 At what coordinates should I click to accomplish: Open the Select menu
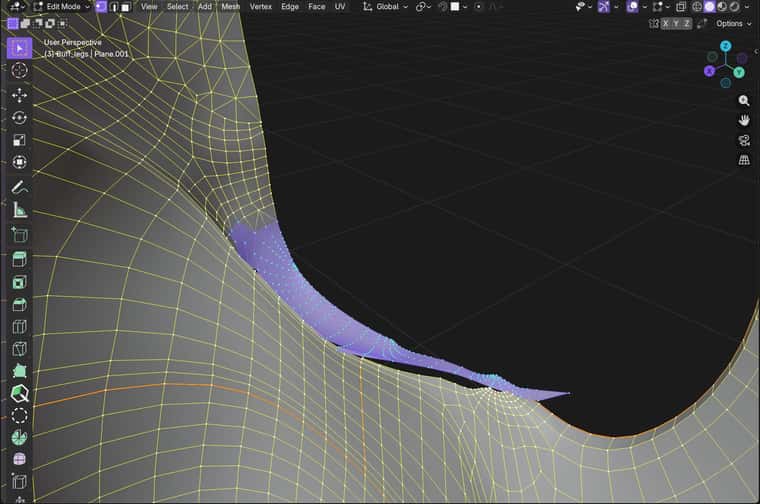pos(177,6)
